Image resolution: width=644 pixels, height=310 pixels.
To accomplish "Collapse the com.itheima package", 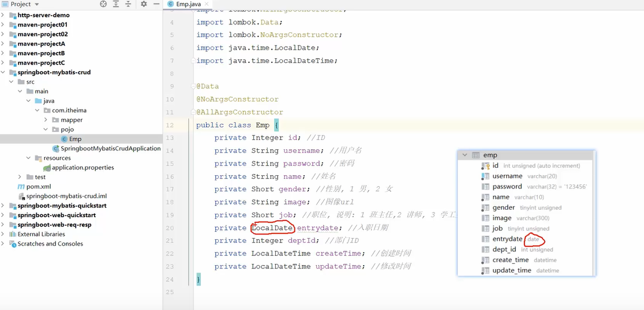I will (37, 110).
